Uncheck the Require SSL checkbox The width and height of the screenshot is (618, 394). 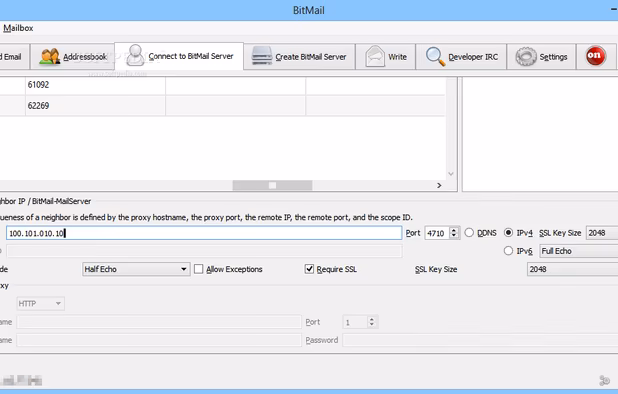pyautogui.click(x=309, y=269)
